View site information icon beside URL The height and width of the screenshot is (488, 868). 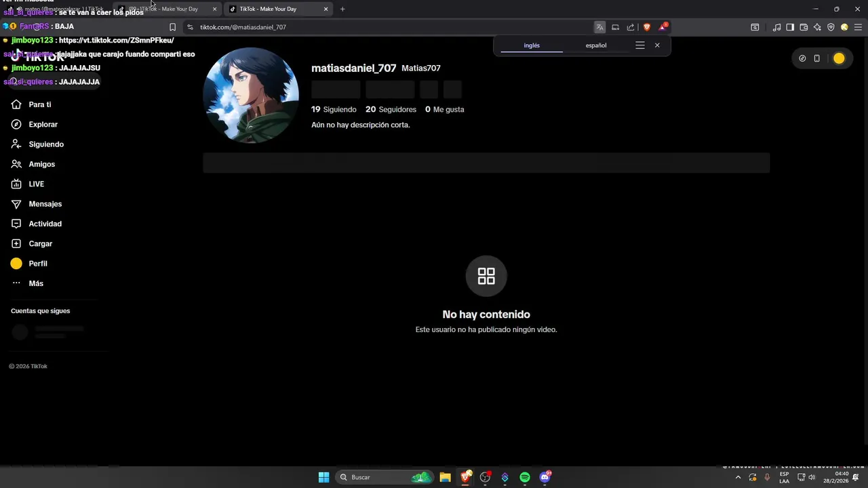[190, 27]
